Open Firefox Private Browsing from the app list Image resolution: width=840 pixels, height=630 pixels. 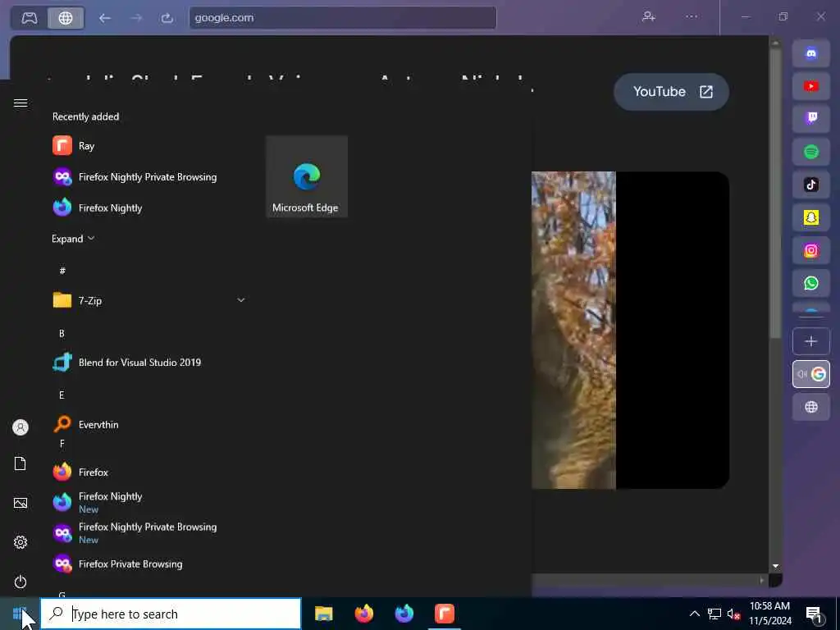pyautogui.click(x=150, y=564)
